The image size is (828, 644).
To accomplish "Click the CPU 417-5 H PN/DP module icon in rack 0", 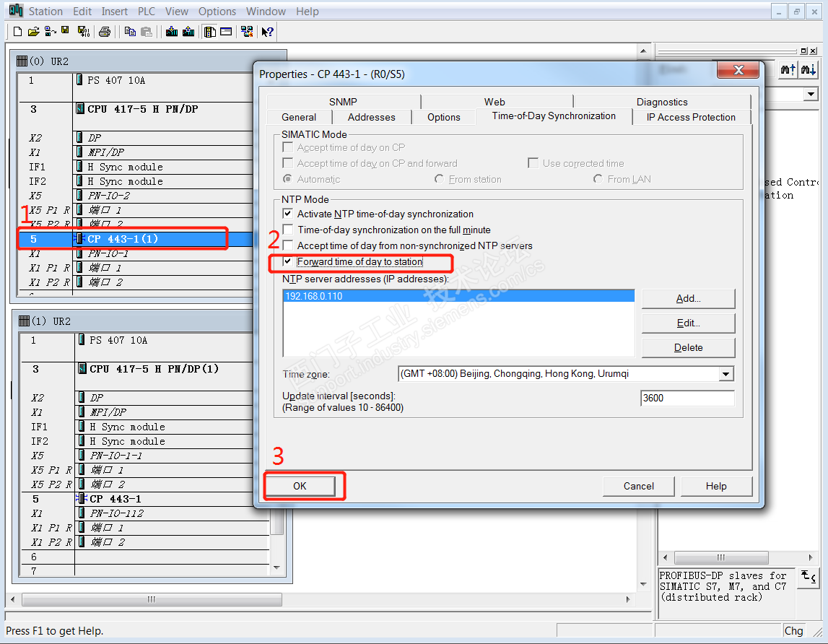I will point(80,109).
